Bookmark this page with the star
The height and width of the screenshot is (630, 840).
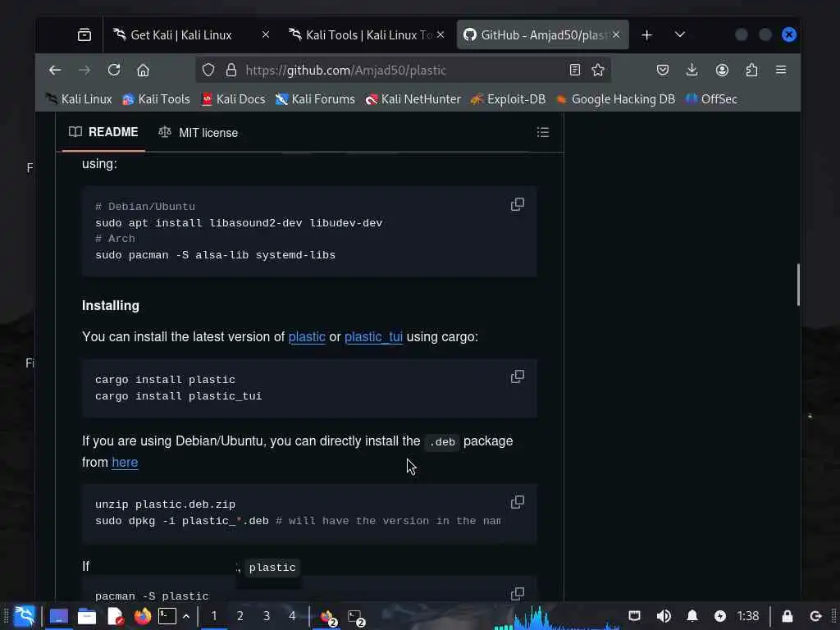coord(598,71)
